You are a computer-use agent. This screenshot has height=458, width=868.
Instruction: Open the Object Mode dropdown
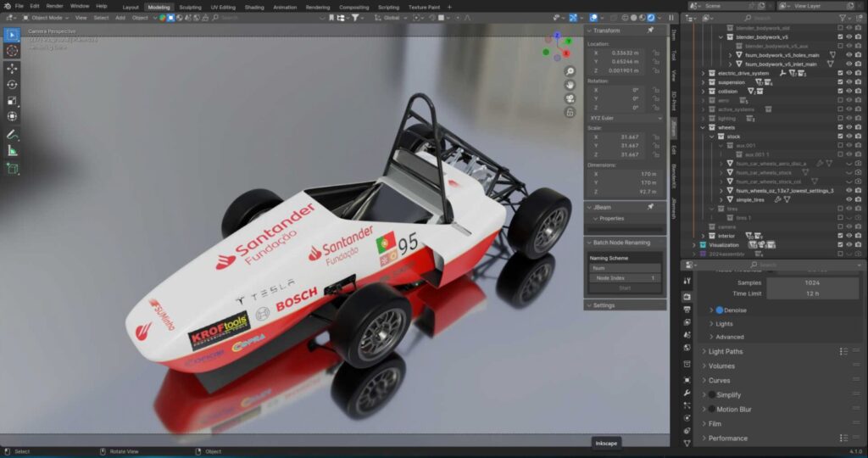[46, 18]
